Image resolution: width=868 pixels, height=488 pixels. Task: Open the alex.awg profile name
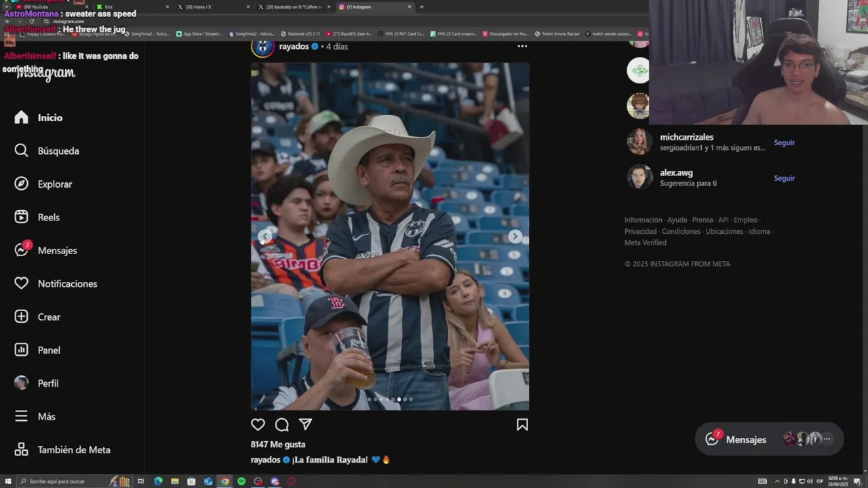point(676,173)
